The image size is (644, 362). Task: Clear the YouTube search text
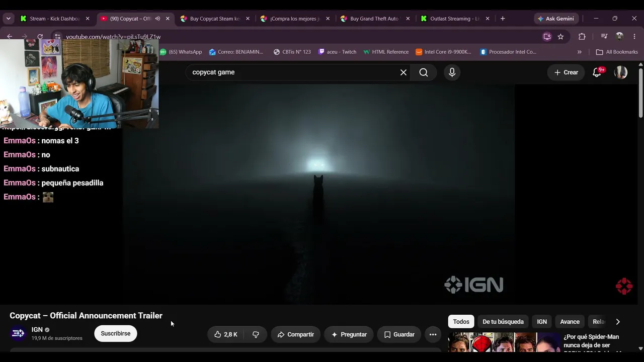(404, 72)
